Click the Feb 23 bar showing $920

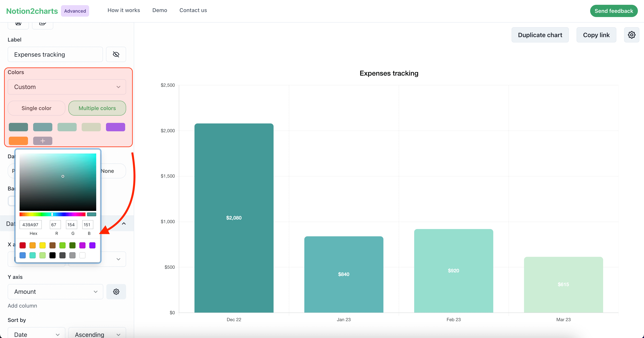453,271
